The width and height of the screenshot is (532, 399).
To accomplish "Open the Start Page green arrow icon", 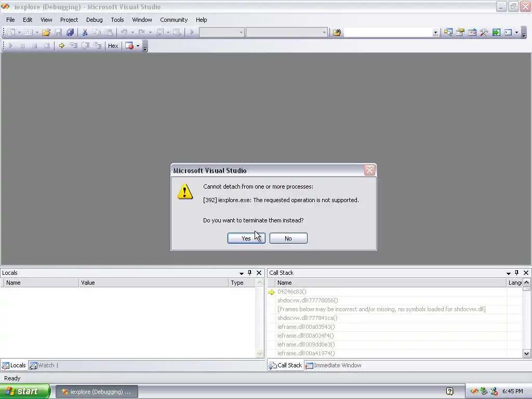I will point(496,32).
